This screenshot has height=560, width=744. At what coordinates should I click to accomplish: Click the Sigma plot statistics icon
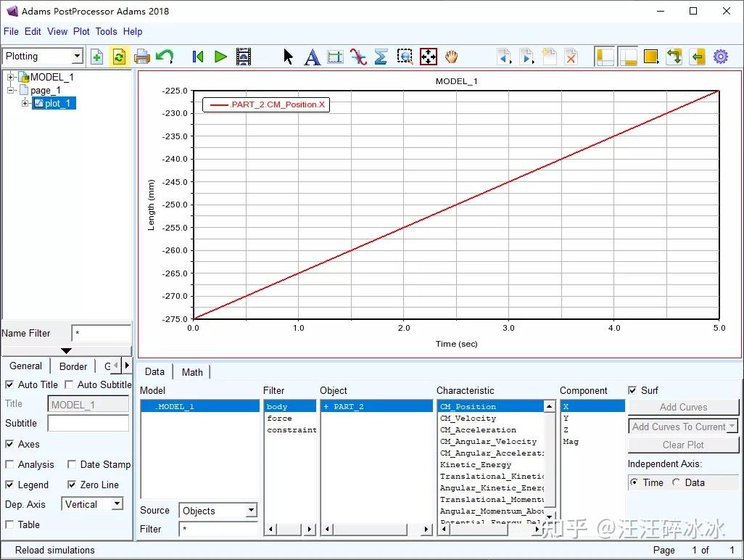(381, 57)
